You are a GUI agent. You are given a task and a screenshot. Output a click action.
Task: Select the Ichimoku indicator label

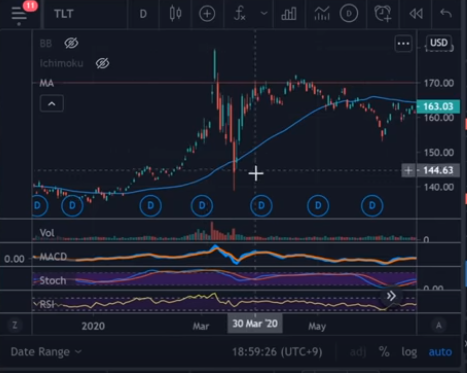(x=61, y=63)
